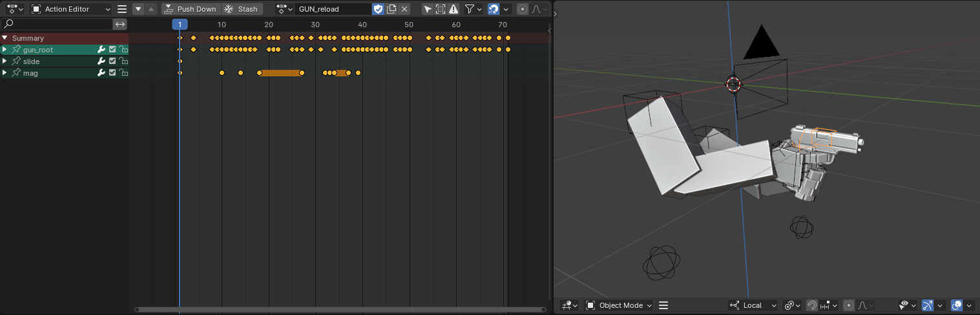
Task: Toggle fake user shield for GUN_reload
Action: click(379, 9)
